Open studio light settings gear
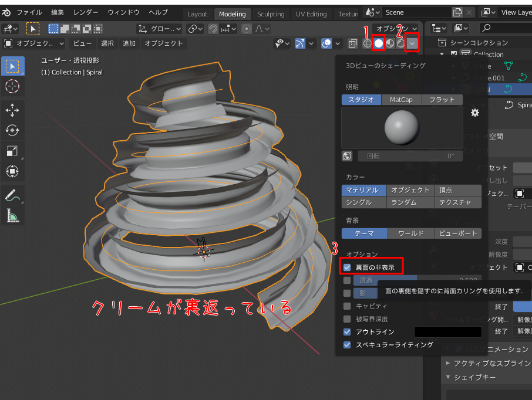532x400 pixels. [x=475, y=113]
